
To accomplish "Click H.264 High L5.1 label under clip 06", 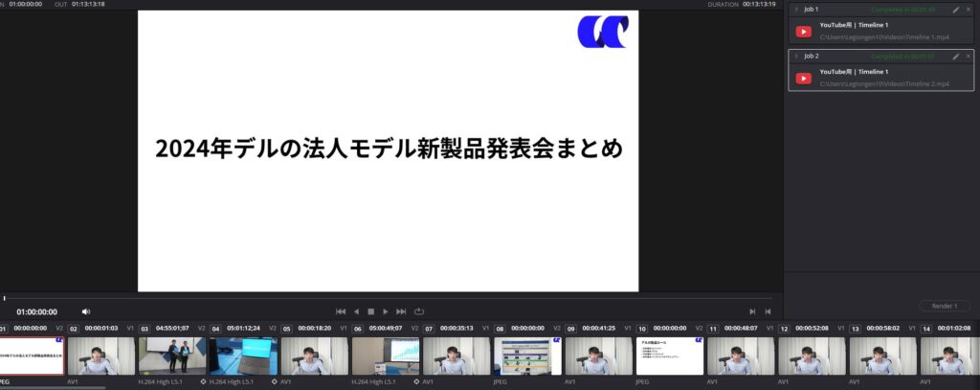I will pos(372,381).
